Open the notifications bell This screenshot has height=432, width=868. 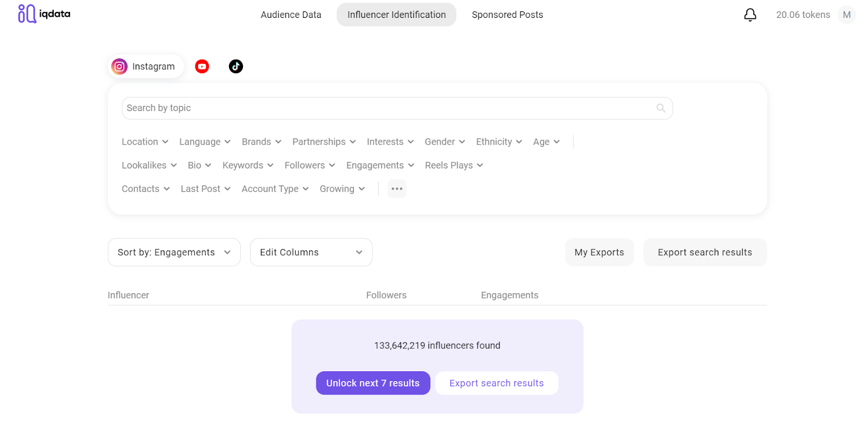[x=750, y=15]
